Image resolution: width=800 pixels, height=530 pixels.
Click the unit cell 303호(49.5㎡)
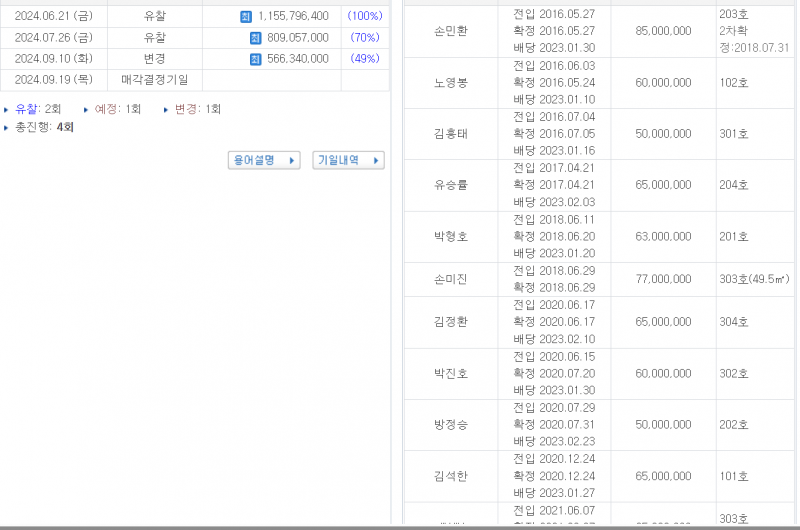(755, 279)
